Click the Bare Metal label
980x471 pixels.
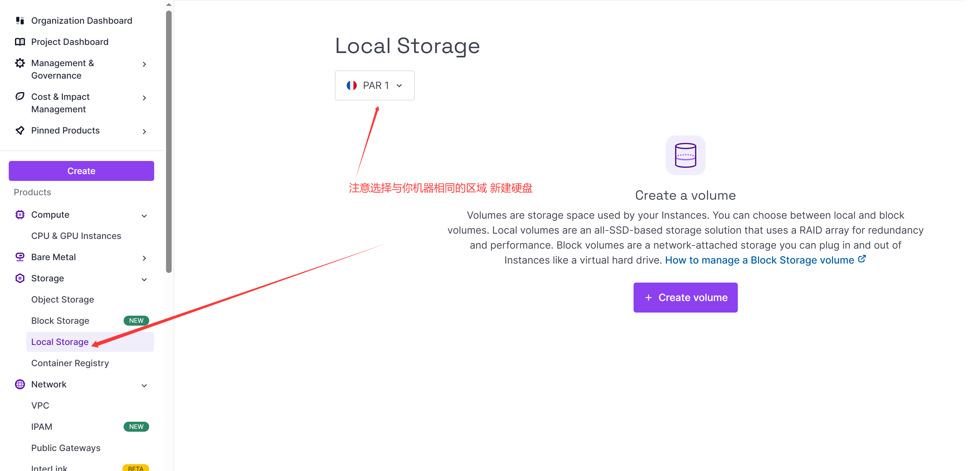[53, 257]
